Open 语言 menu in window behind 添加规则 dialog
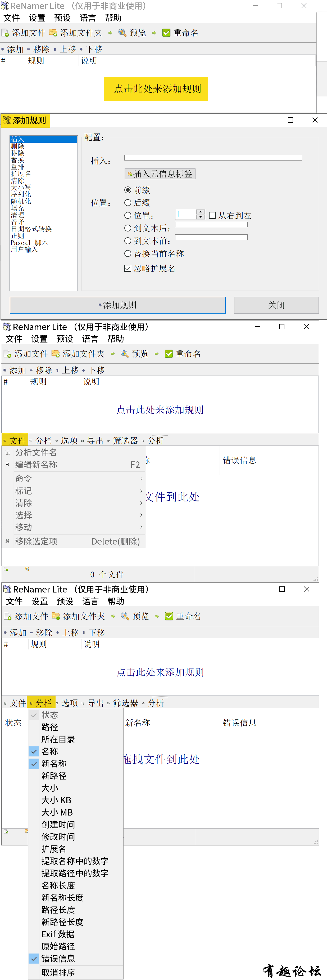Viewport: 327px width, 980px height. tap(88, 18)
